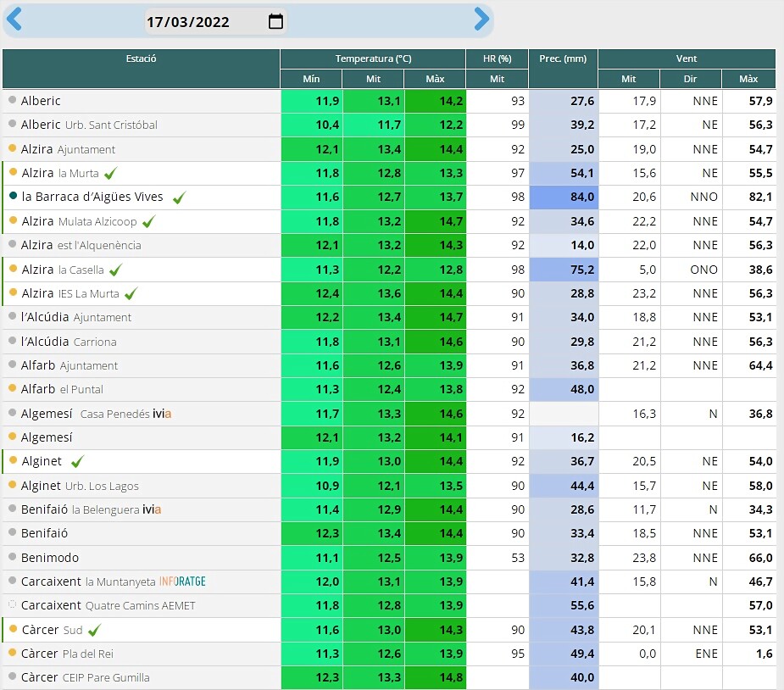784x690 pixels.
Task: Open the calendar date picker icon
Action: [x=275, y=21]
